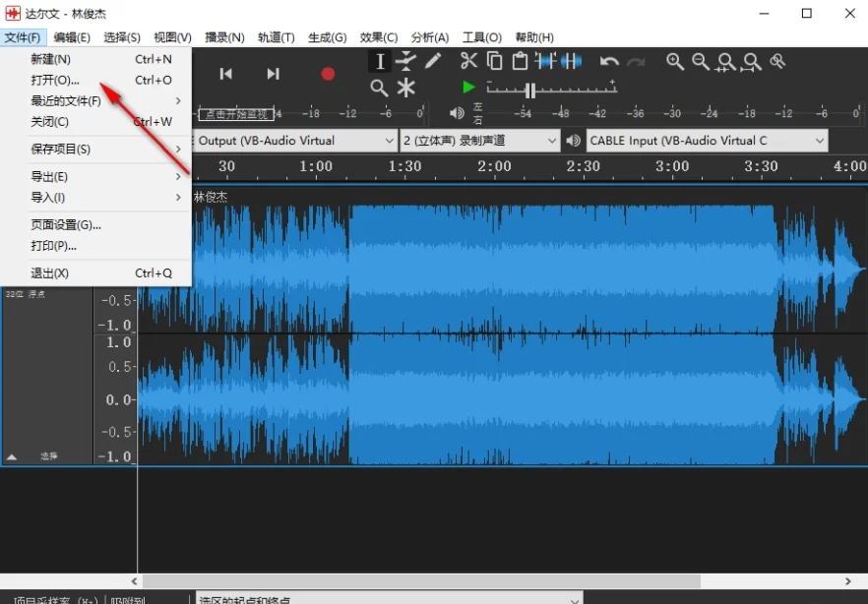Open the 选择(S) menu

click(x=122, y=37)
